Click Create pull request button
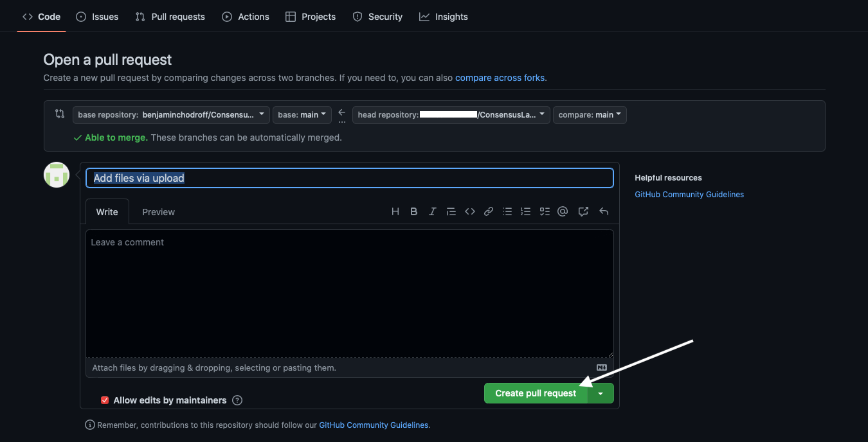This screenshot has width=868, height=442. [536, 393]
